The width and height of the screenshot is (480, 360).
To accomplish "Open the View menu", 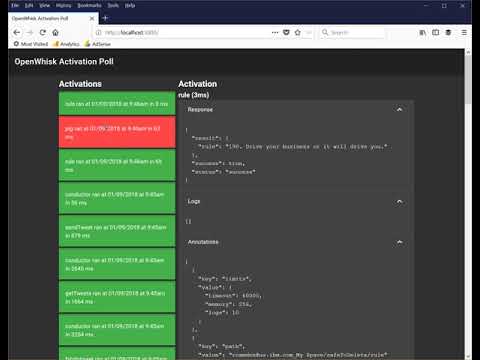I will (x=44, y=5).
